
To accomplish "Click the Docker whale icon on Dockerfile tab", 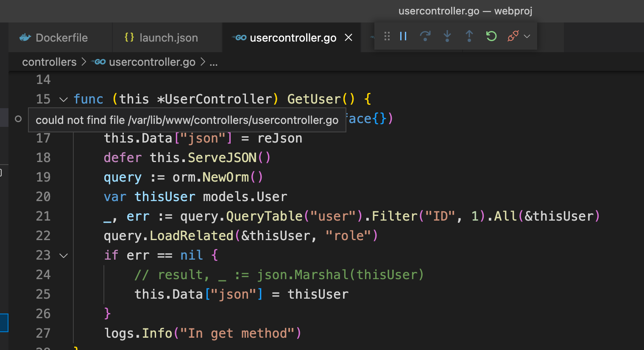I will [25, 37].
